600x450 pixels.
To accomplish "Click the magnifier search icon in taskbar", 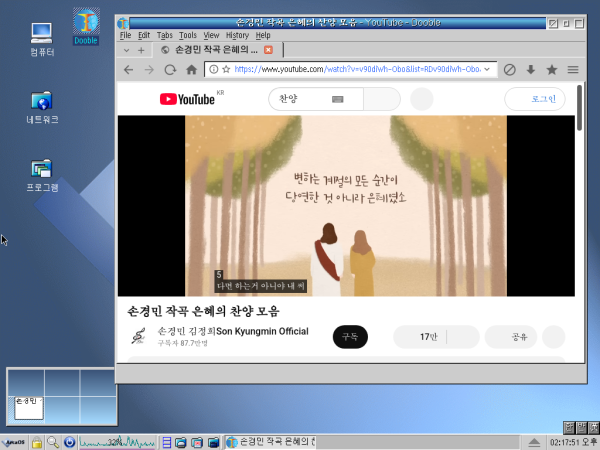I will pyautogui.click(x=53, y=442).
